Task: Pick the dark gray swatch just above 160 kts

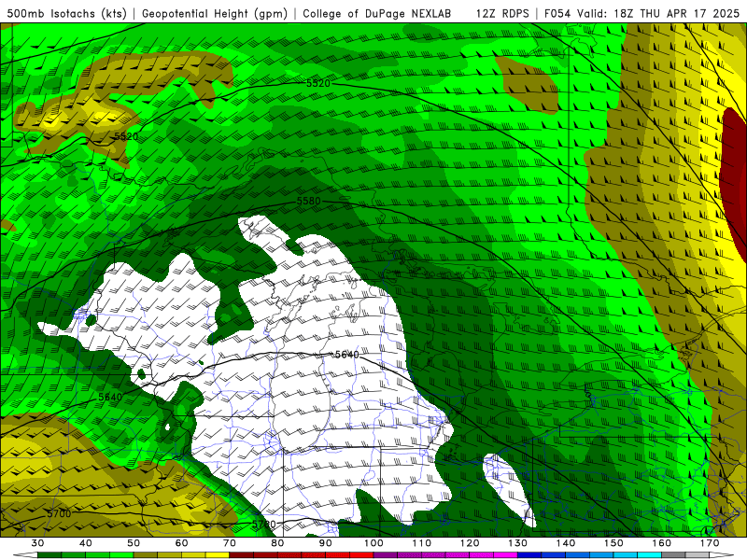Action: coord(673,555)
